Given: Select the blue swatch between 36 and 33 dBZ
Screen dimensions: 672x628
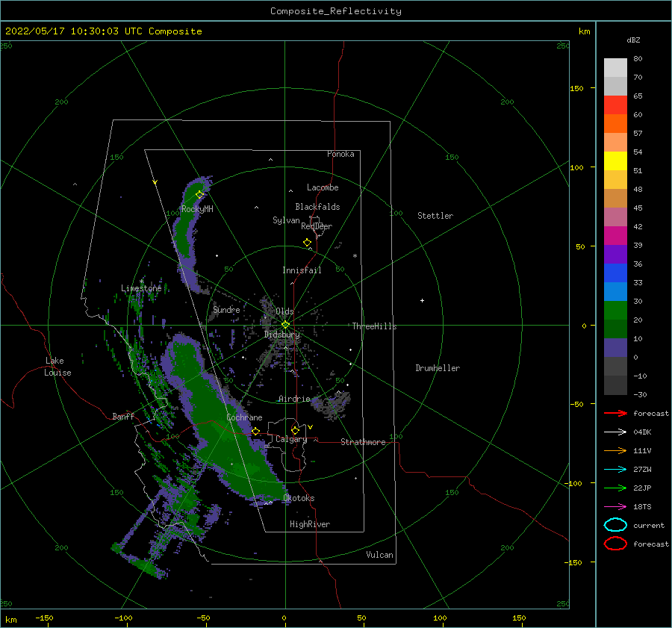Looking at the screenshot, I should pyautogui.click(x=615, y=273).
